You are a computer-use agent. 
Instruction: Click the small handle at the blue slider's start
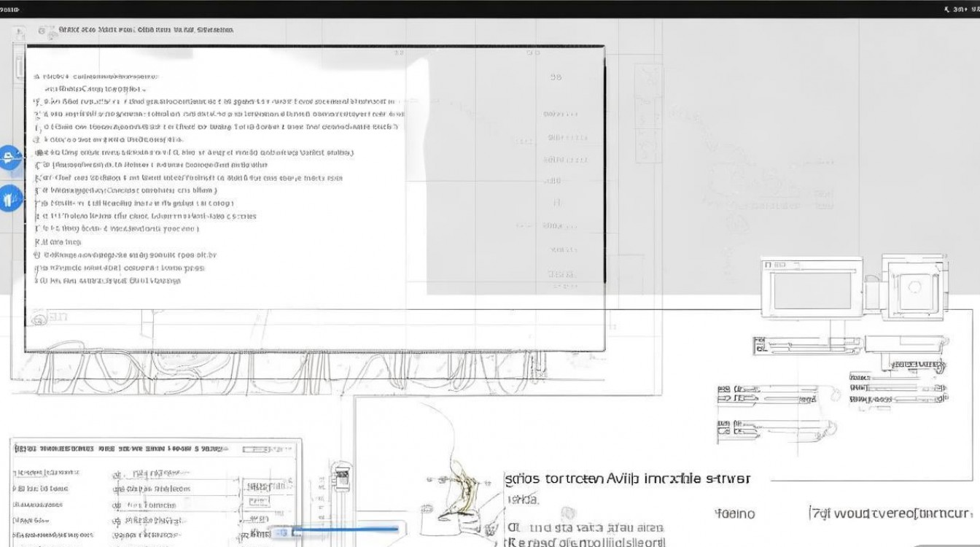[x=276, y=532]
